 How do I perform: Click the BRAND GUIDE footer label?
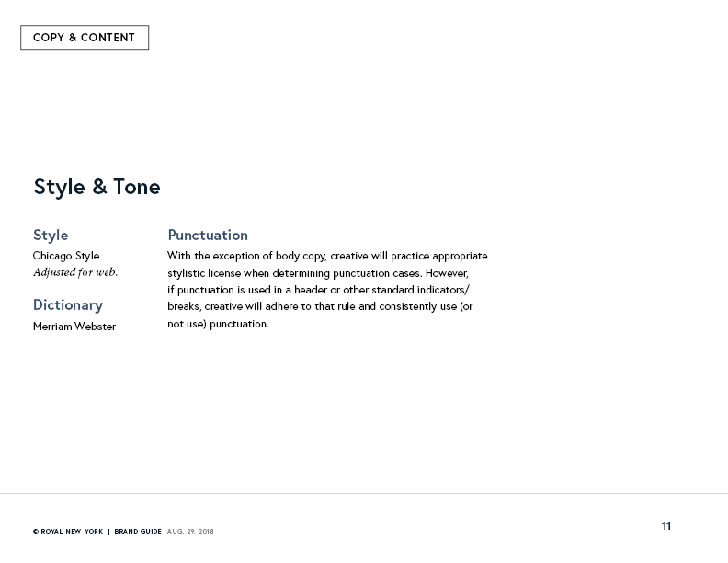pos(138,532)
